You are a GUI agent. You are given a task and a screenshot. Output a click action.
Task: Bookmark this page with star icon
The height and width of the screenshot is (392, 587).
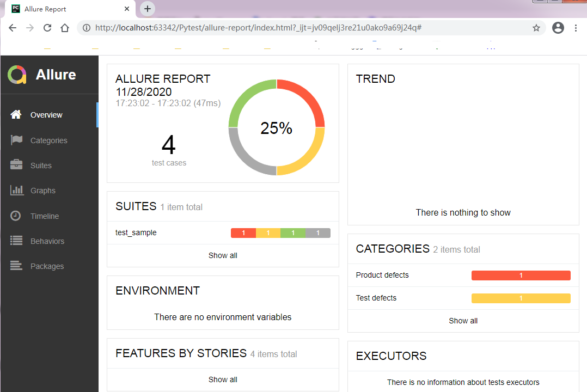pos(536,28)
